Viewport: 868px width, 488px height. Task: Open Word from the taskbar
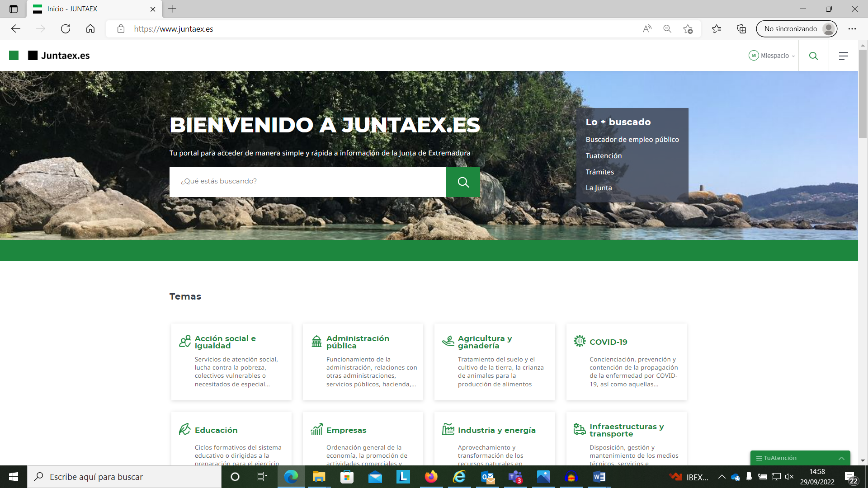pyautogui.click(x=599, y=477)
